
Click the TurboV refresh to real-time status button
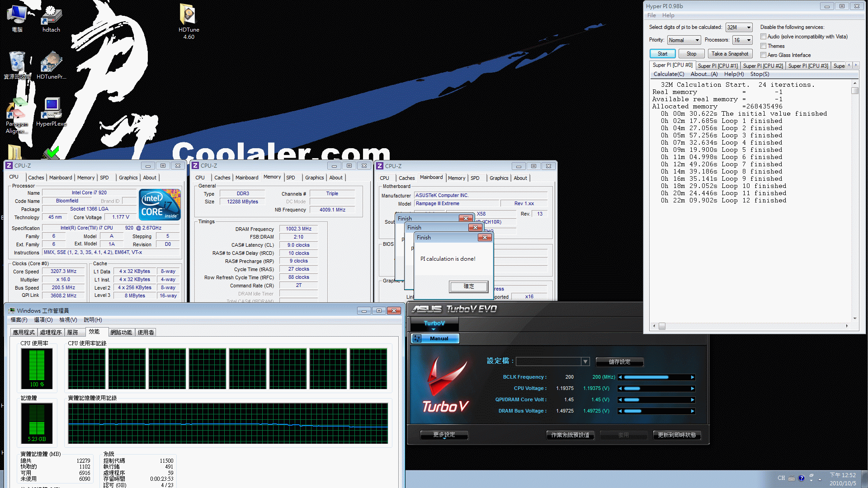tap(677, 435)
